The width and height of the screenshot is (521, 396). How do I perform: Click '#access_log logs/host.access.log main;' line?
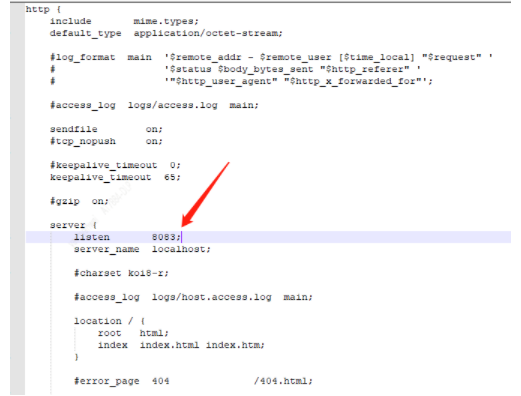coord(193,297)
